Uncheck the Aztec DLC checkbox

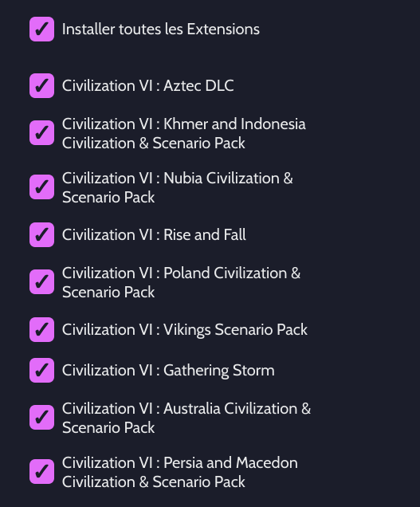tap(41, 85)
